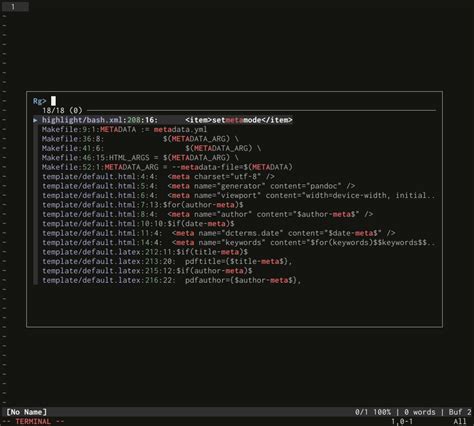474x426 pixels.
Task: Click the 0/1 100% status entry
Action: coord(373,412)
